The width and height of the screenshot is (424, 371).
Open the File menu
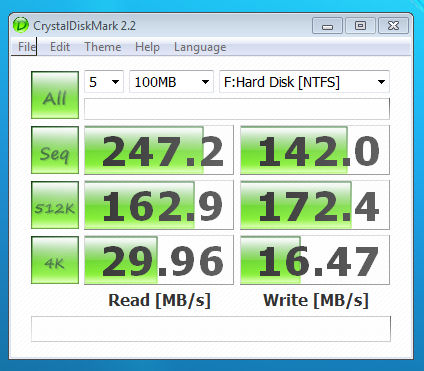27,47
